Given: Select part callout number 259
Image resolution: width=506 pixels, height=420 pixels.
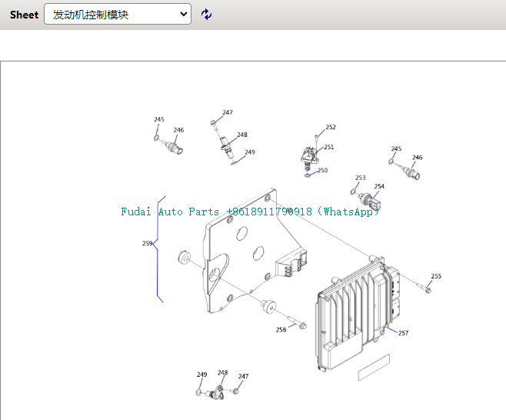Looking at the screenshot, I should (147, 243).
